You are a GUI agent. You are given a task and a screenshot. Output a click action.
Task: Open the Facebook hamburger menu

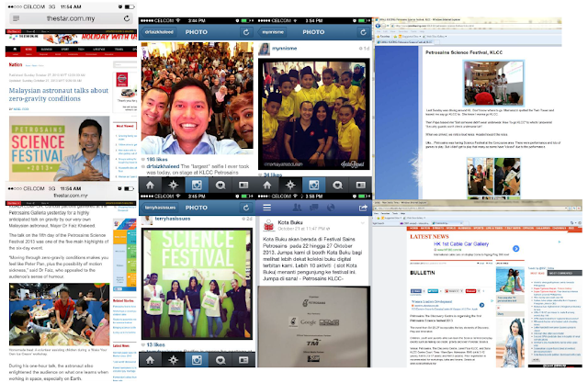click(x=267, y=208)
